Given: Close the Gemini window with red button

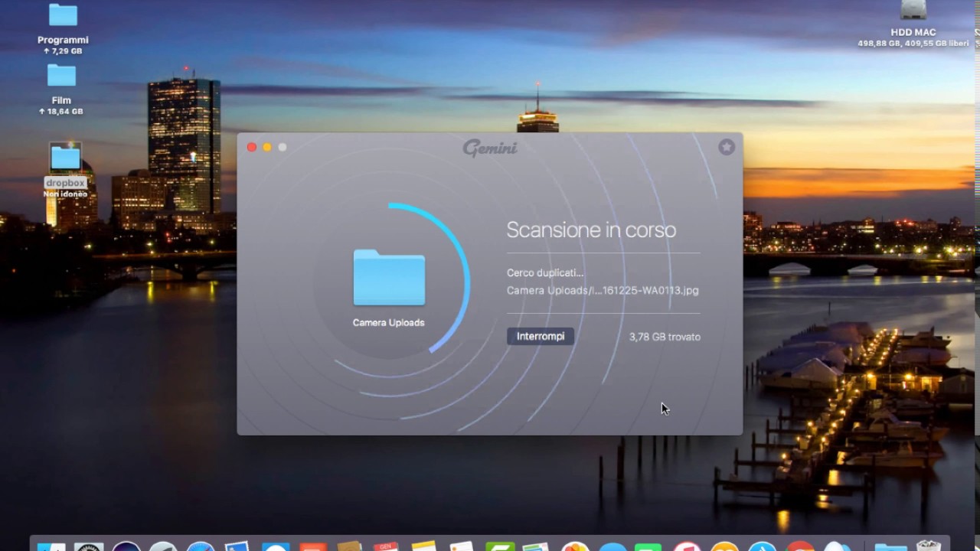Looking at the screenshot, I should coord(252,147).
